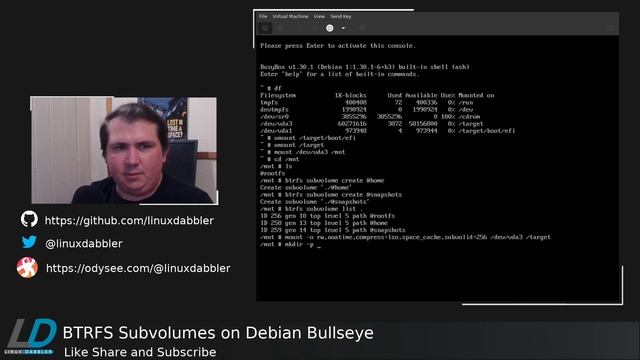Viewport: 640px width, 360px height.
Task: Click the /dev/vda1 row in df output
Action: point(387,131)
